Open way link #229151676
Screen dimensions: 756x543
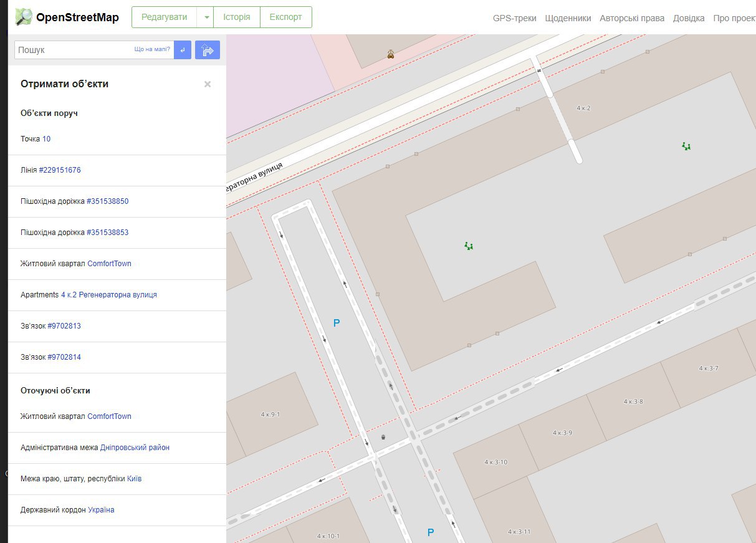[x=60, y=170]
